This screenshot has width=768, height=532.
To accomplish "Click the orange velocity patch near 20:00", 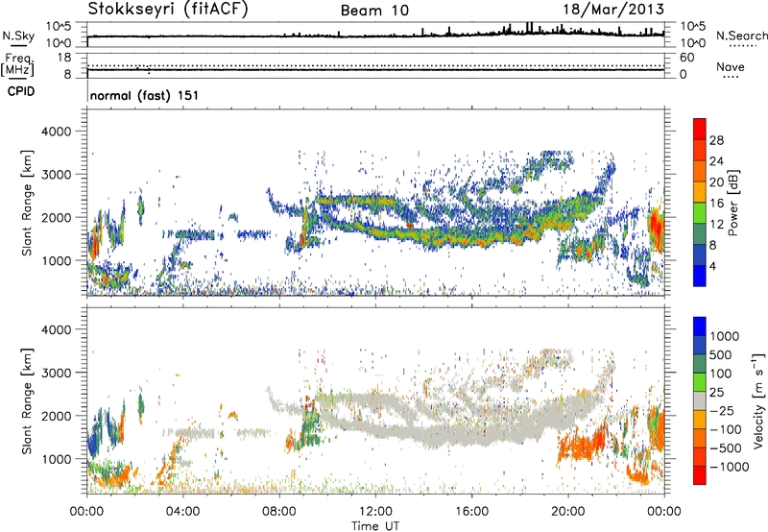I will coord(583,445).
